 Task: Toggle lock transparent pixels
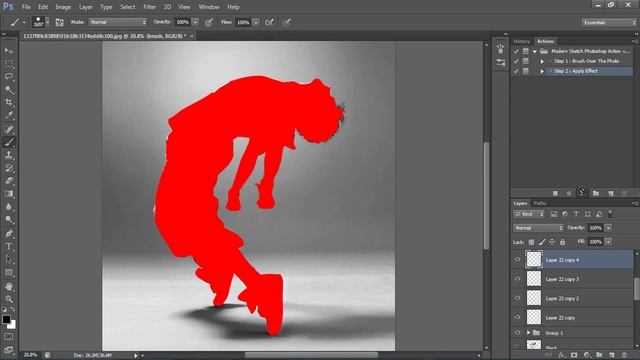531,242
